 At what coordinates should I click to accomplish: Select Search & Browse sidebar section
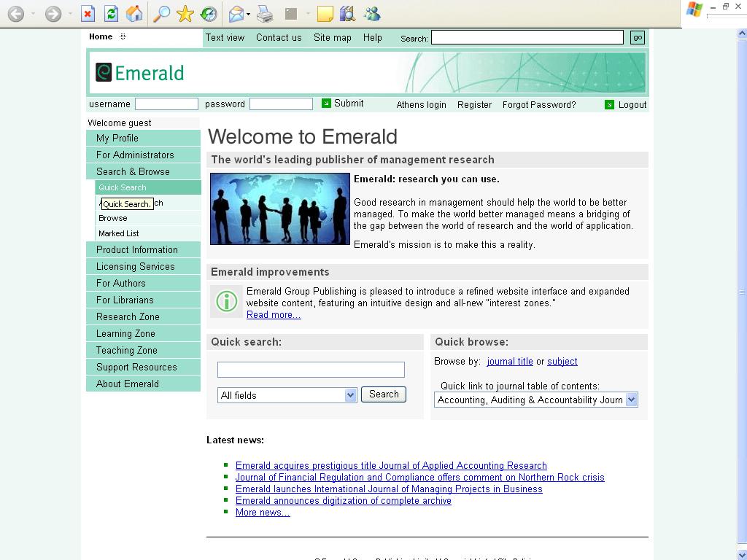coord(144,171)
